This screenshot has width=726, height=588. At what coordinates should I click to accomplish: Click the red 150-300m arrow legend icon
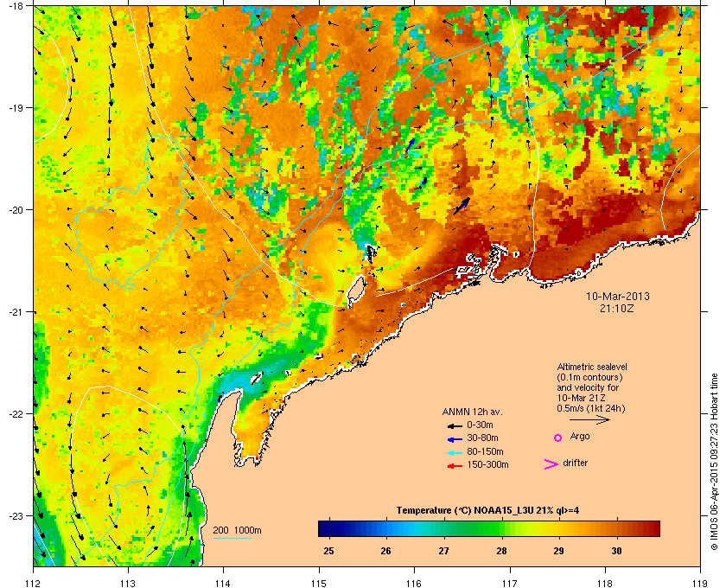(x=455, y=466)
